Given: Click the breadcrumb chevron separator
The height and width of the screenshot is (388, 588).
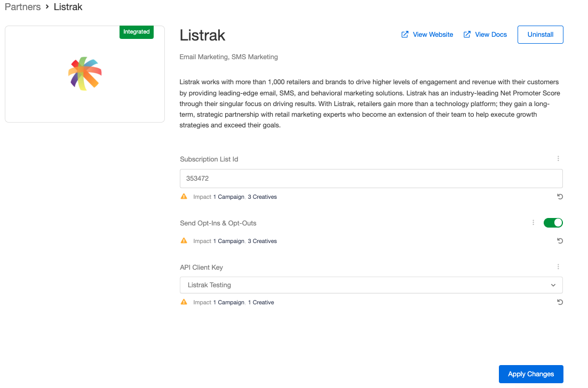Looking at the screenshot, I should 47,7.
